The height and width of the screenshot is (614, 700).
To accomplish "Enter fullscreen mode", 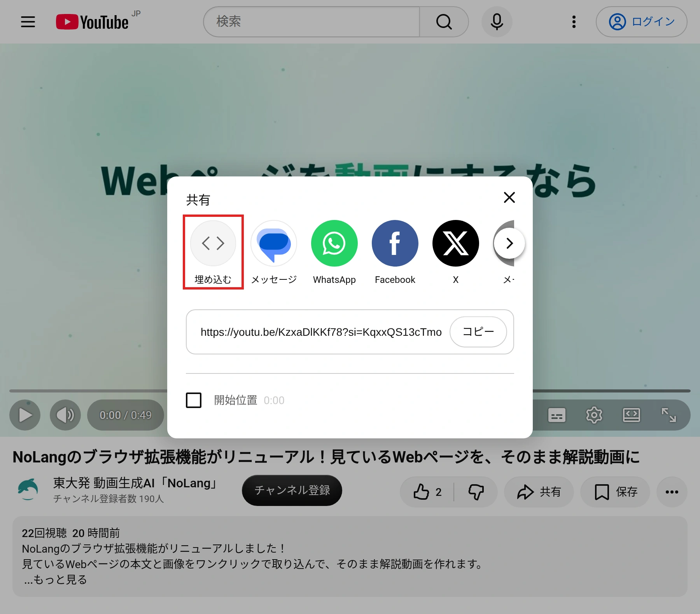I will tap(669, 415).
